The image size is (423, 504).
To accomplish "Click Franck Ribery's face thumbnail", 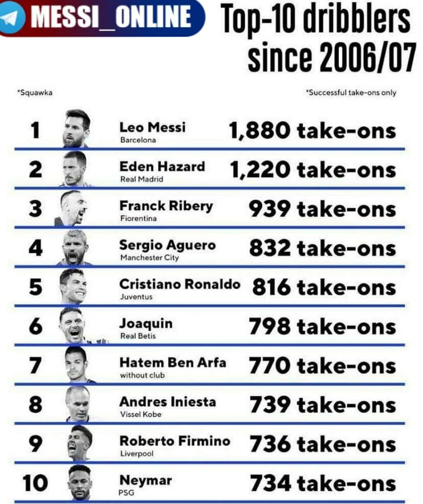I will coord(72,208).
